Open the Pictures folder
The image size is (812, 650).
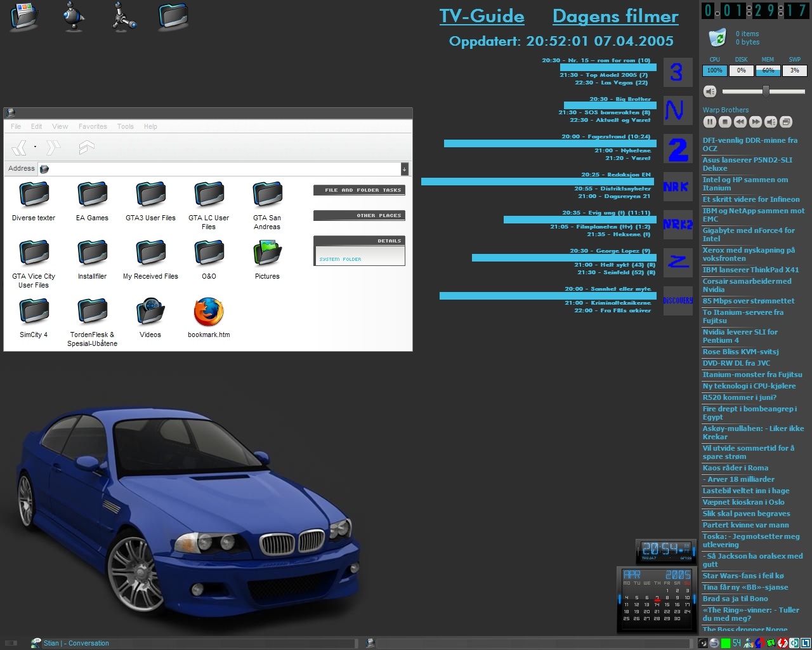(x=267, y=260)
